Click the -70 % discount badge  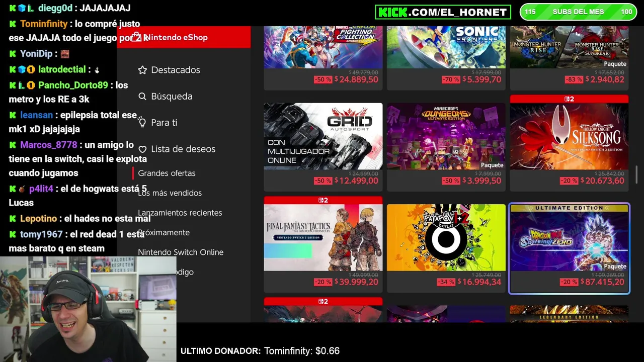pos(451,79)
